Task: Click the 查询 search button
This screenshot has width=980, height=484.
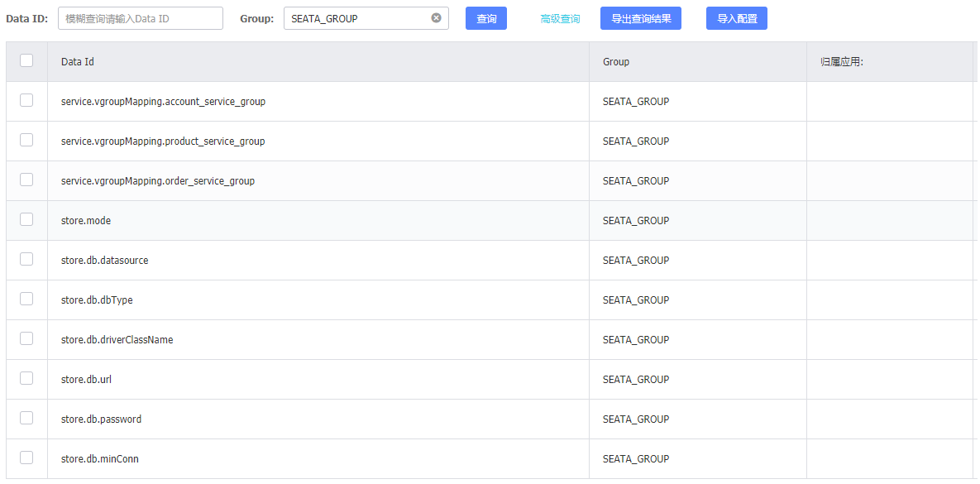Action: [x=486, y=19]
